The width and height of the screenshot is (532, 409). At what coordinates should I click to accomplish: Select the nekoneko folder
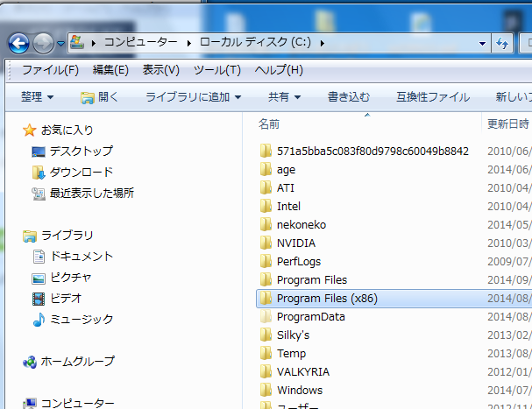click(x=301, y=224)
